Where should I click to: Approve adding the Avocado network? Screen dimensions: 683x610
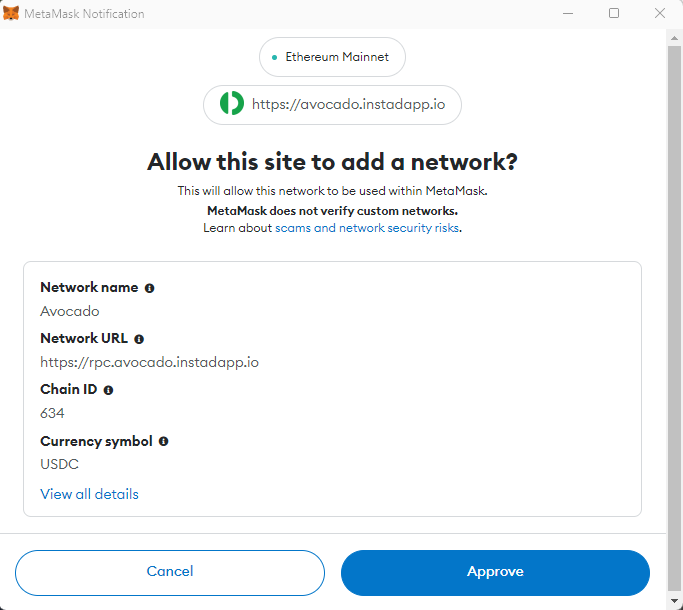tap(495, 573)
